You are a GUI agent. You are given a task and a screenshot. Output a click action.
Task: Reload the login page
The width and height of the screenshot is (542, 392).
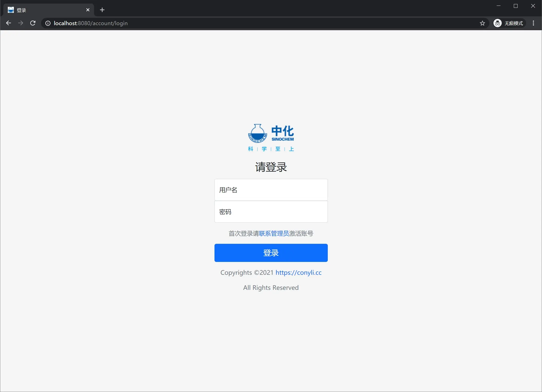point(33,23)
